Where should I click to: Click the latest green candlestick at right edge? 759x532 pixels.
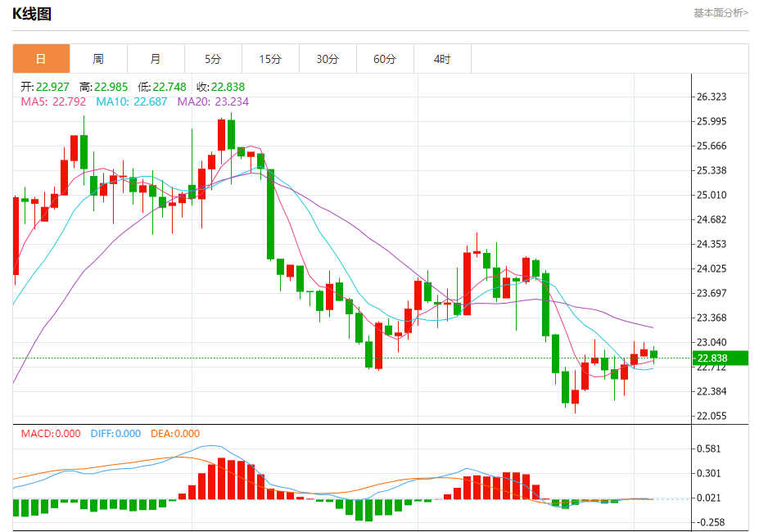(654, 355)
